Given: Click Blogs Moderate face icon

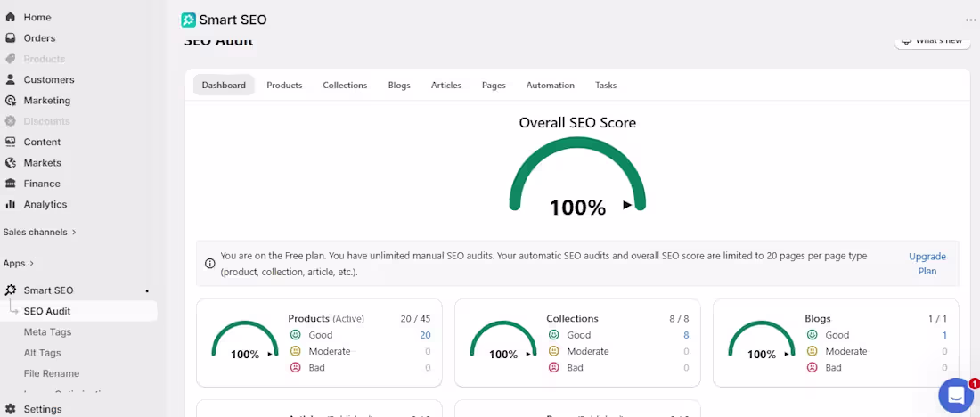Looking at the screenshot, I should [812, 351].
